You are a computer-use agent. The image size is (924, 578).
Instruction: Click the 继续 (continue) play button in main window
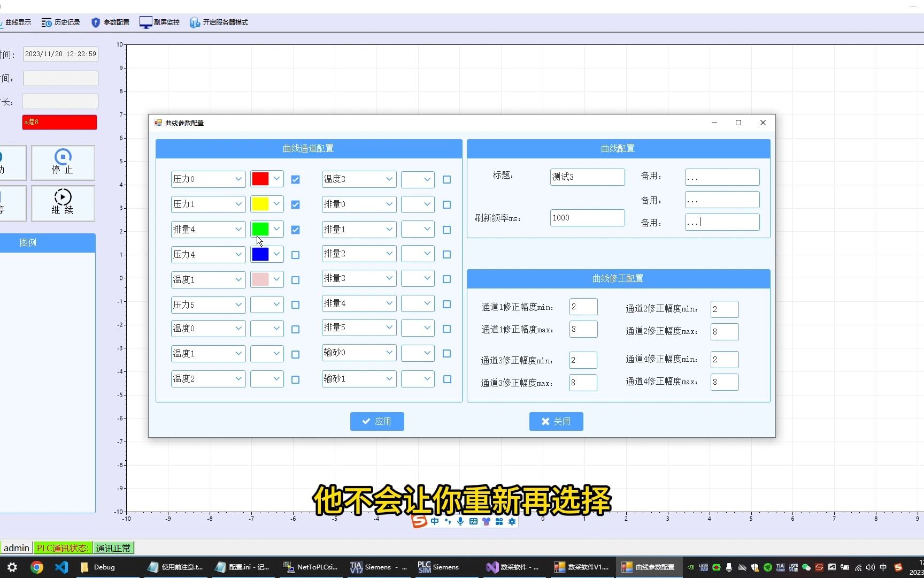[x=63, y=203]
